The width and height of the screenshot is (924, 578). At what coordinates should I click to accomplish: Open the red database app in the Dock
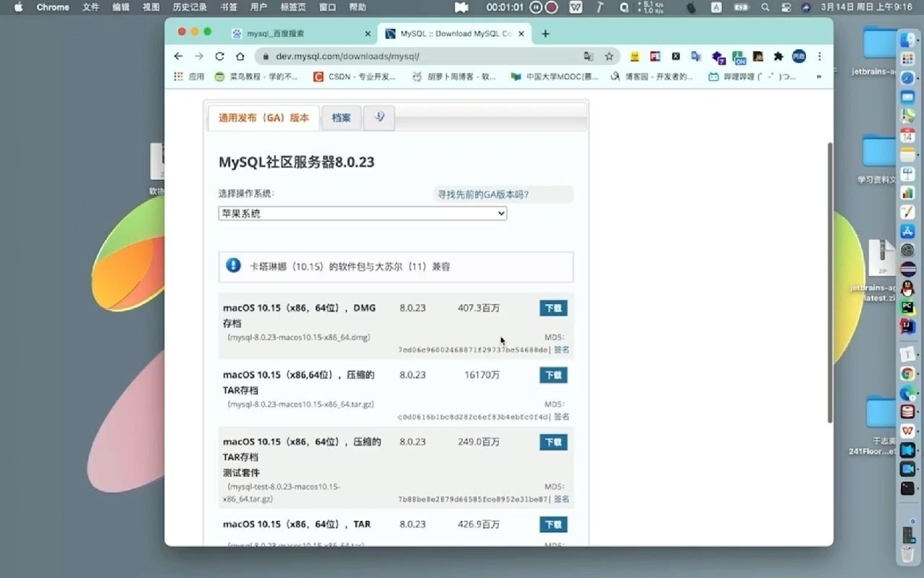pos(907,411)
